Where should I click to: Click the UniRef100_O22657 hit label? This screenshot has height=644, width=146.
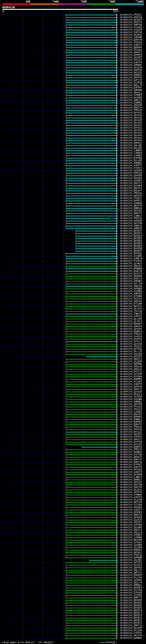click(x=131, y=58)
